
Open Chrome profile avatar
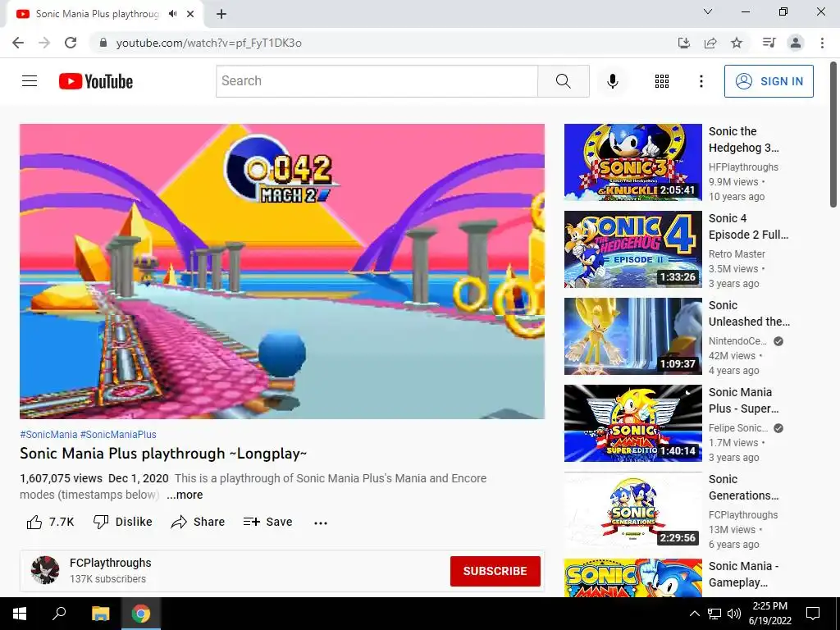pos(796,43)
